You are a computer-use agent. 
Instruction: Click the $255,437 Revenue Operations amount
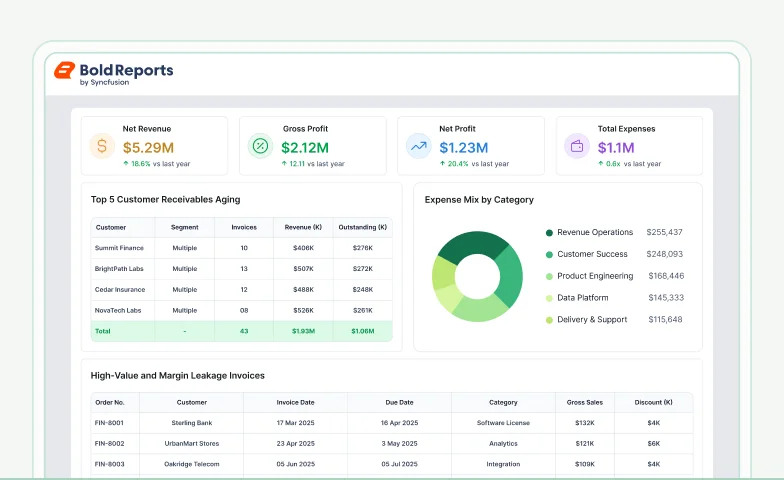point(664,232)
